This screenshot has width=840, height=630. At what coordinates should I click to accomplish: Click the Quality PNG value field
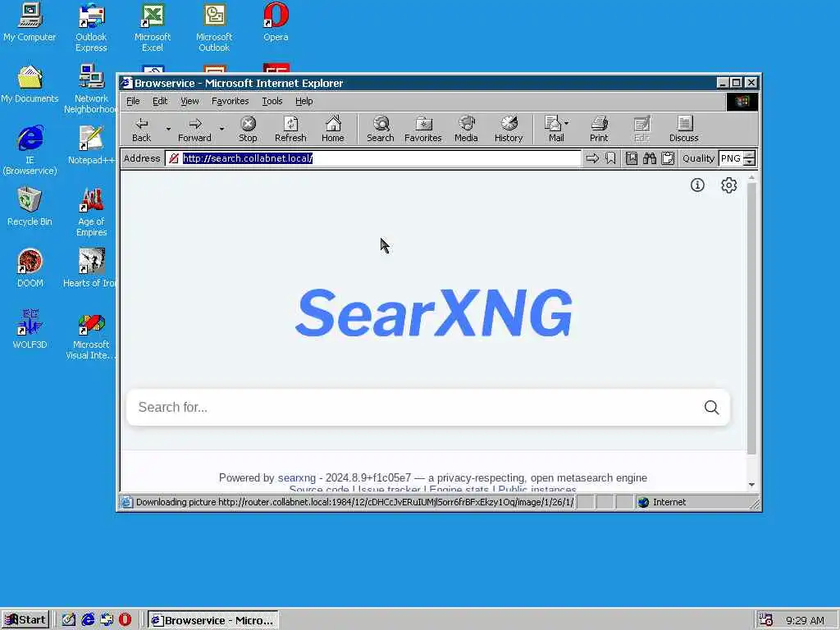pyautogui.click(x=731, y=158)
